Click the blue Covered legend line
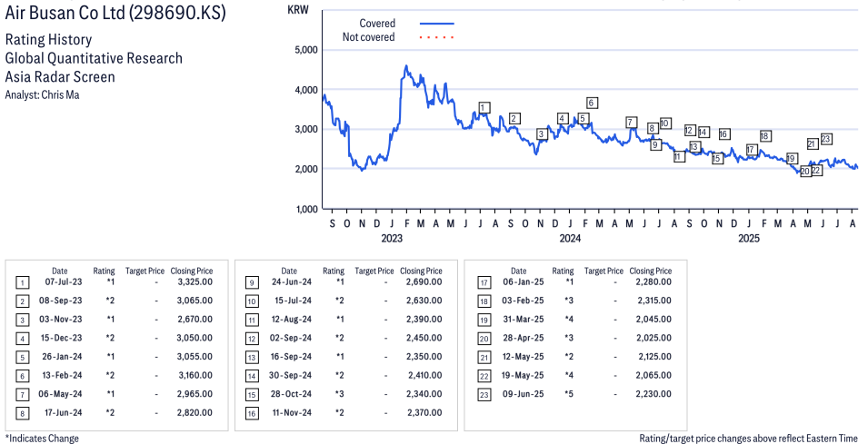Screen dimensions: 868x444 point(437,24)
